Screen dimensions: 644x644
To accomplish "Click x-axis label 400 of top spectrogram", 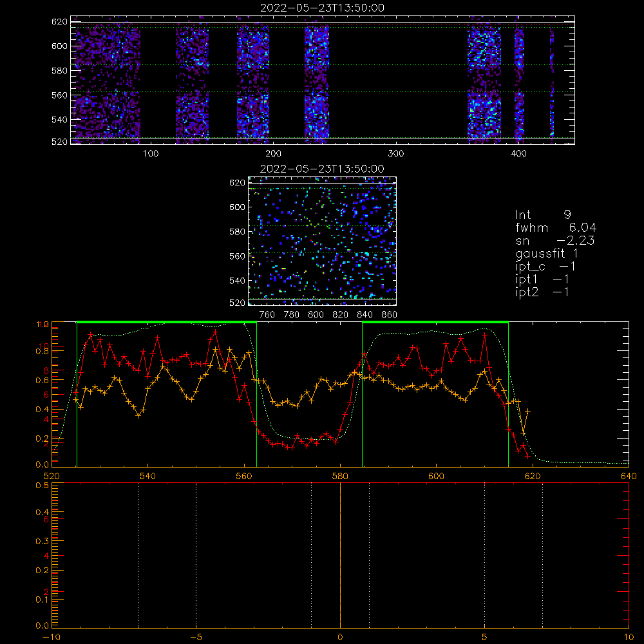I will tap(518, 154).
